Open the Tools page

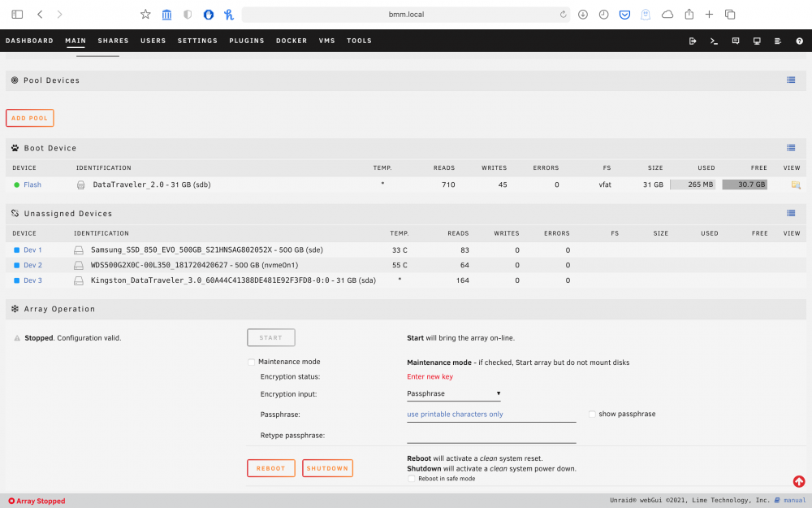pos(360,41)
